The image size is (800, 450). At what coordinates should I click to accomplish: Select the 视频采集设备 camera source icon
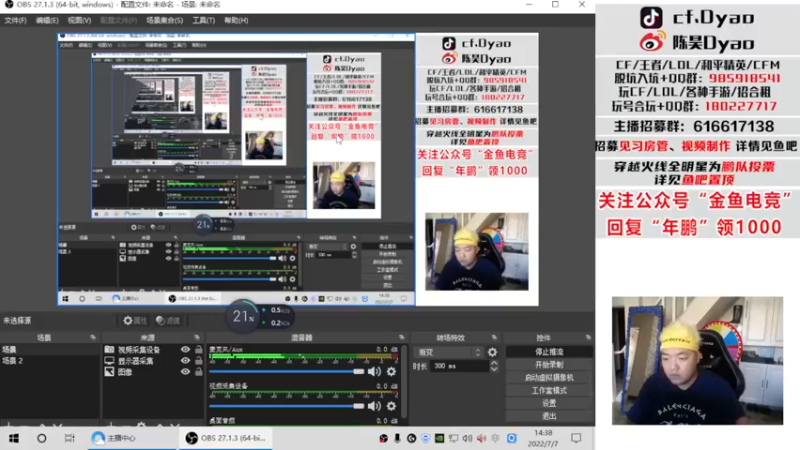(x=109, y=349)
